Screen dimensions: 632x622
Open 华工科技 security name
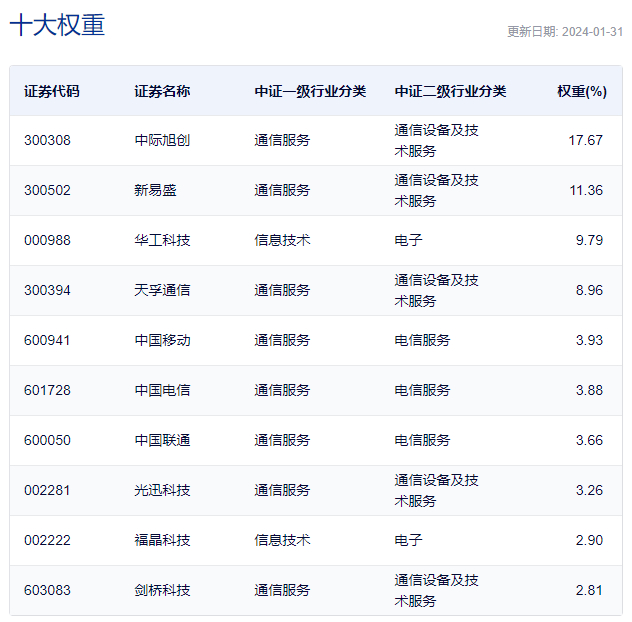[x=162, y=240]
